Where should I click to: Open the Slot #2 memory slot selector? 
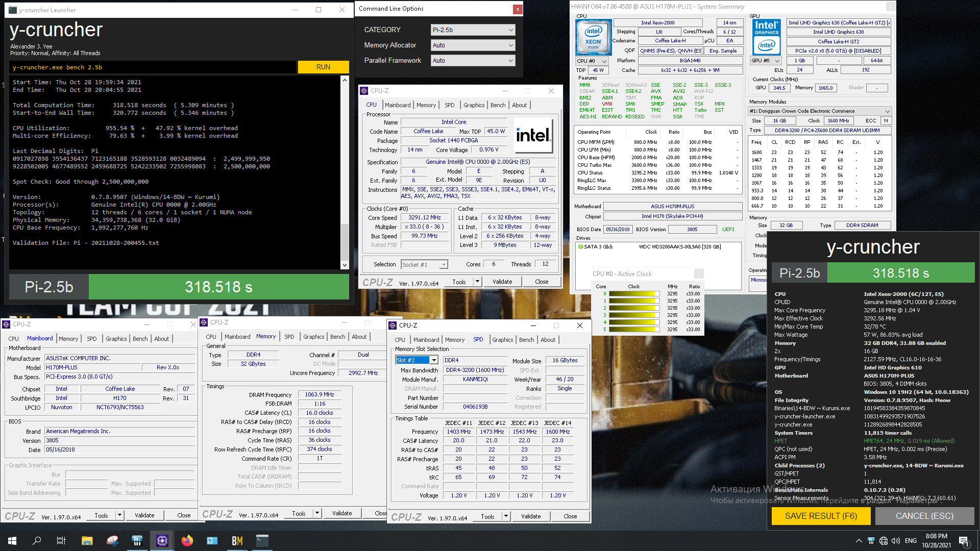416,360
